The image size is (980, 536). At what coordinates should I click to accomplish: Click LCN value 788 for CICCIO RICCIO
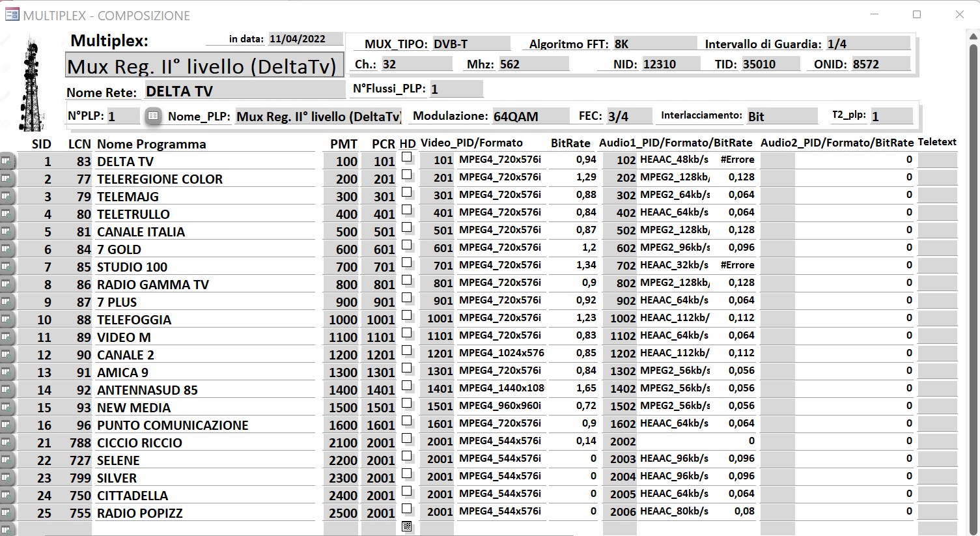tap(80, 442)
